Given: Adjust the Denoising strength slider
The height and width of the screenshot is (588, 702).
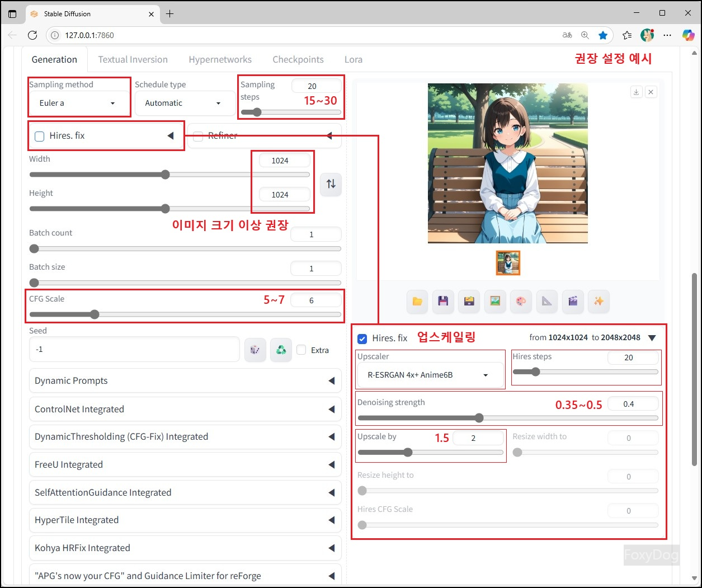Looking at the screenshot, I should (x=508, y=418).
